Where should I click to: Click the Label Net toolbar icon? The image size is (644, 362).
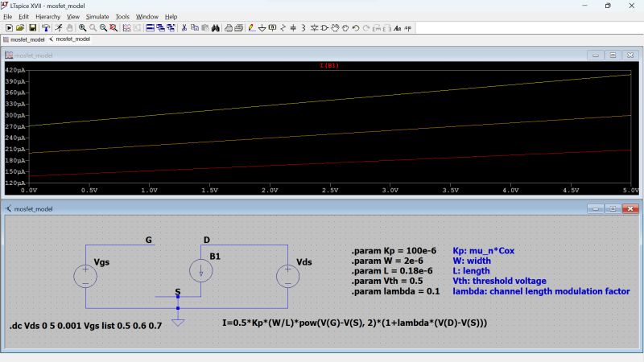[272, 28]
